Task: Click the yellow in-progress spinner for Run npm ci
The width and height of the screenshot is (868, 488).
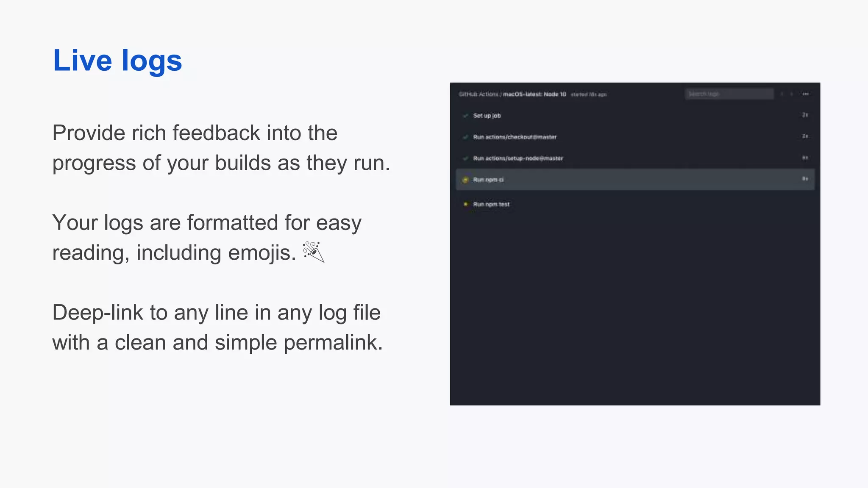Action: tap(465, 180)
